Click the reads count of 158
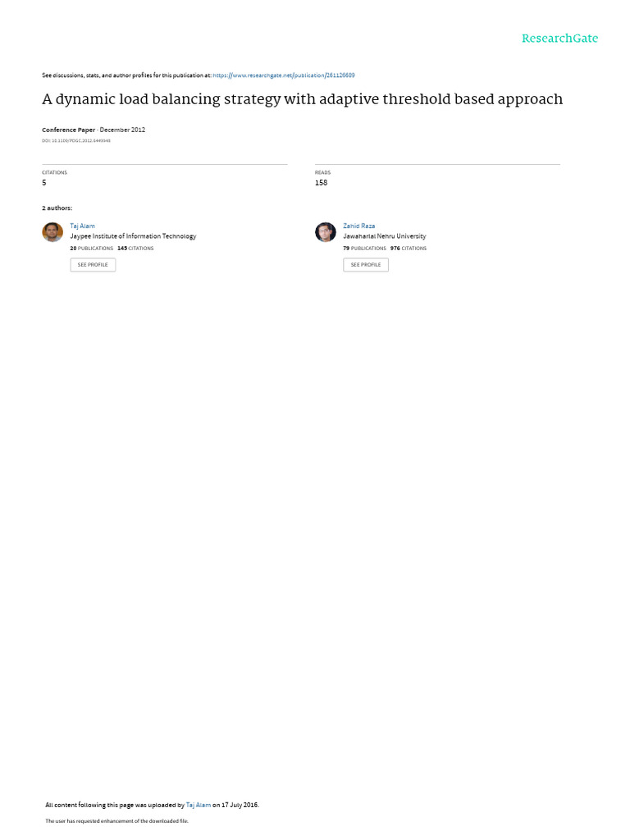630x840 pixels. click(321, 183)
